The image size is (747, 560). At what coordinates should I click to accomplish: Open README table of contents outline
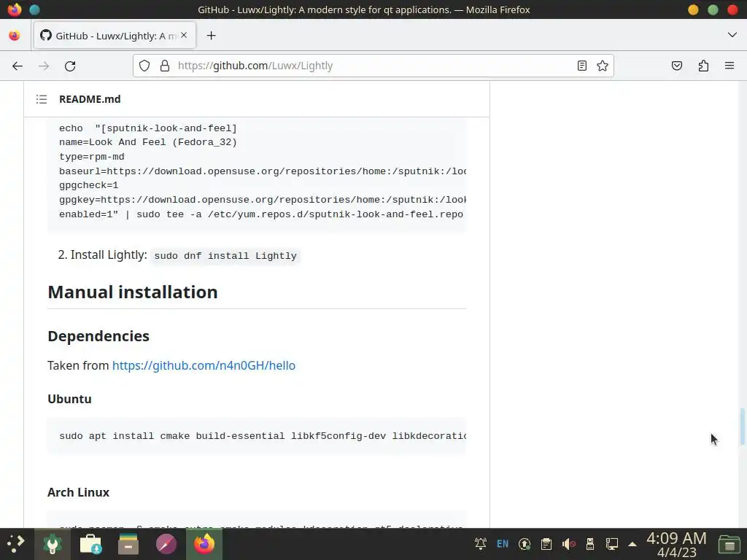(42, 99)
